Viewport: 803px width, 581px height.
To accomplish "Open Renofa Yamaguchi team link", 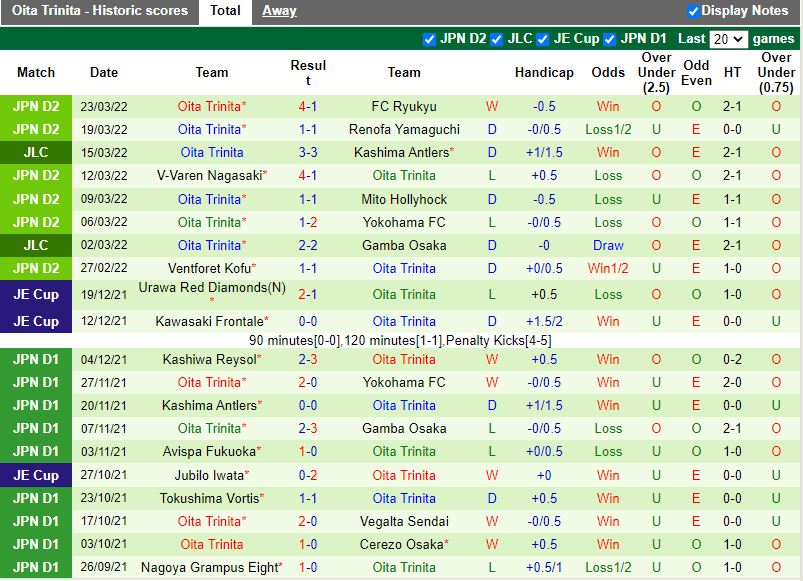I will [404, 130].
